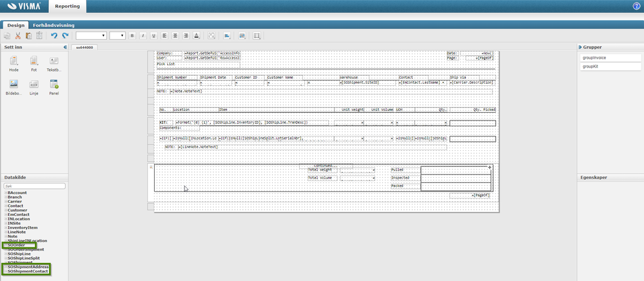Click the Cut scissors icon
The image size is (644, 281).
18,35
